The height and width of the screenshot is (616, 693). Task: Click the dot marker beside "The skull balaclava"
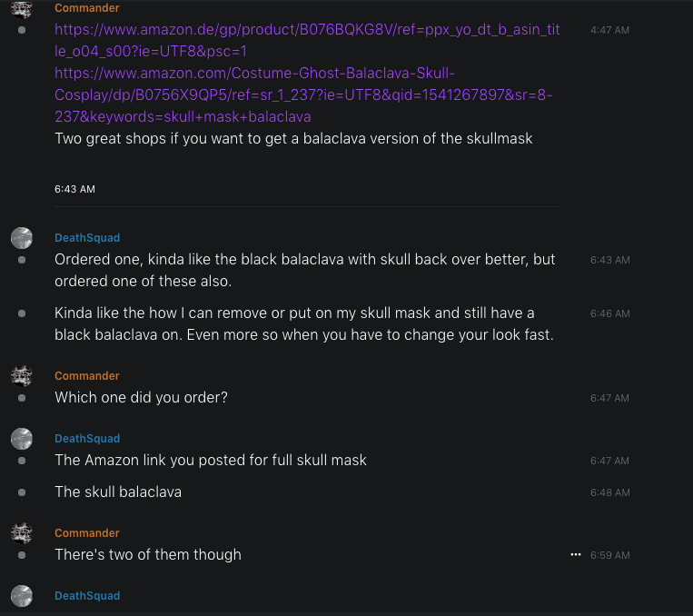[22, 492]
